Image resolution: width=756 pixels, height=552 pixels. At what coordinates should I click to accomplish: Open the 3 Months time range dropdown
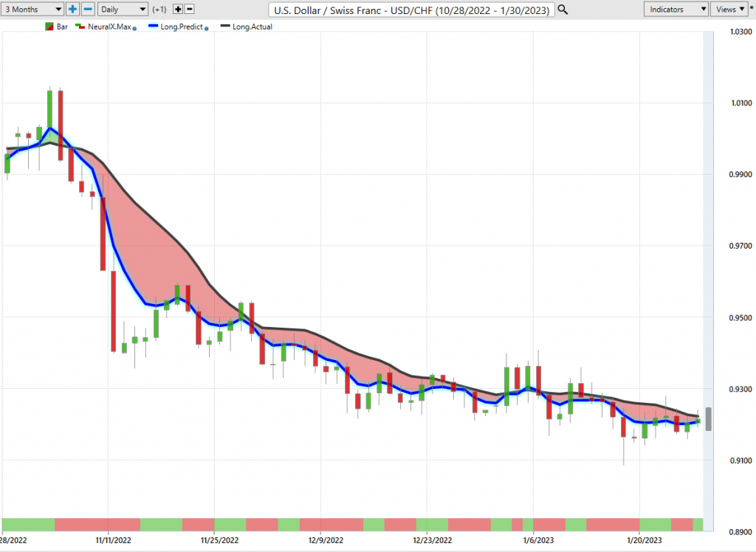click(32, 9)
